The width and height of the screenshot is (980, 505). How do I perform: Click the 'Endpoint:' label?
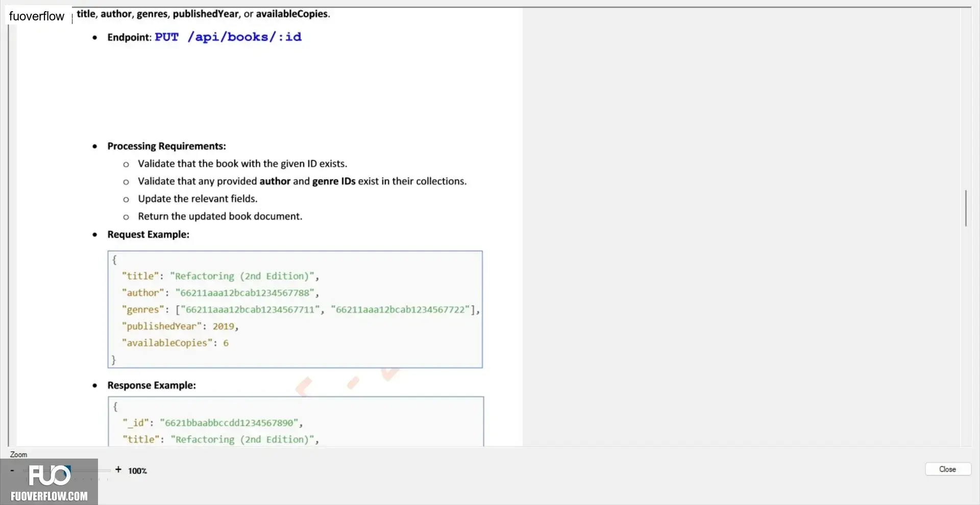point(129,37)
